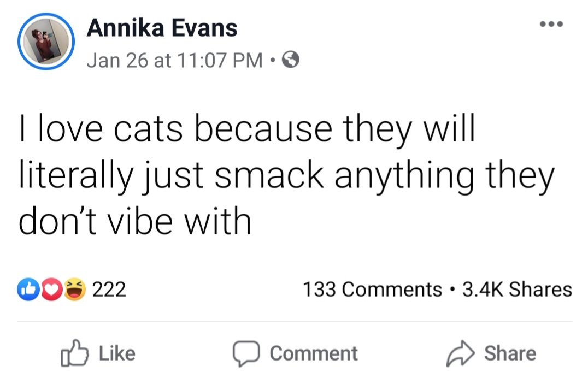View the 3.4K Shares list
Viewport: 588px width, 384px height.
tap(517, 290)
